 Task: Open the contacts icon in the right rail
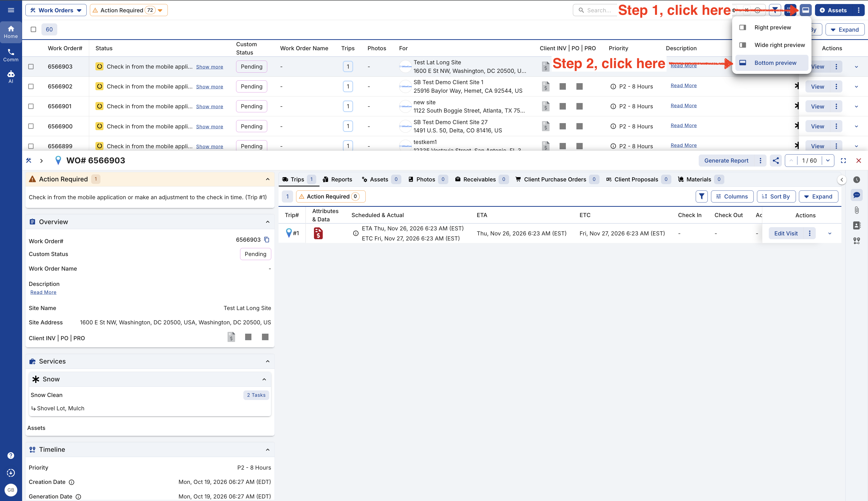(x=856, y=225)
